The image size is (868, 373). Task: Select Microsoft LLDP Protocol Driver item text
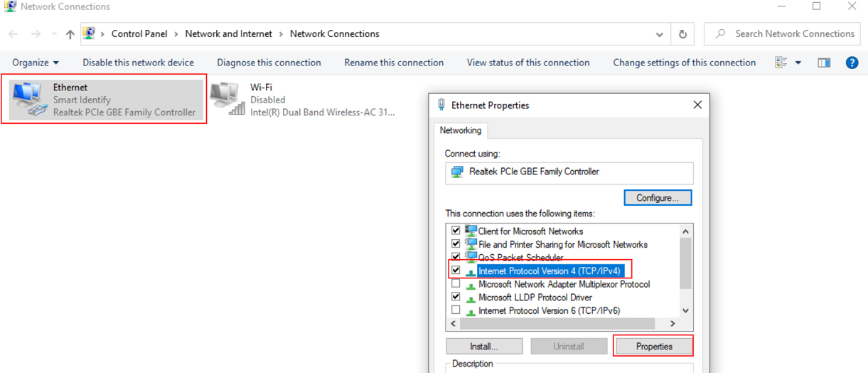[x=535, y=297]
